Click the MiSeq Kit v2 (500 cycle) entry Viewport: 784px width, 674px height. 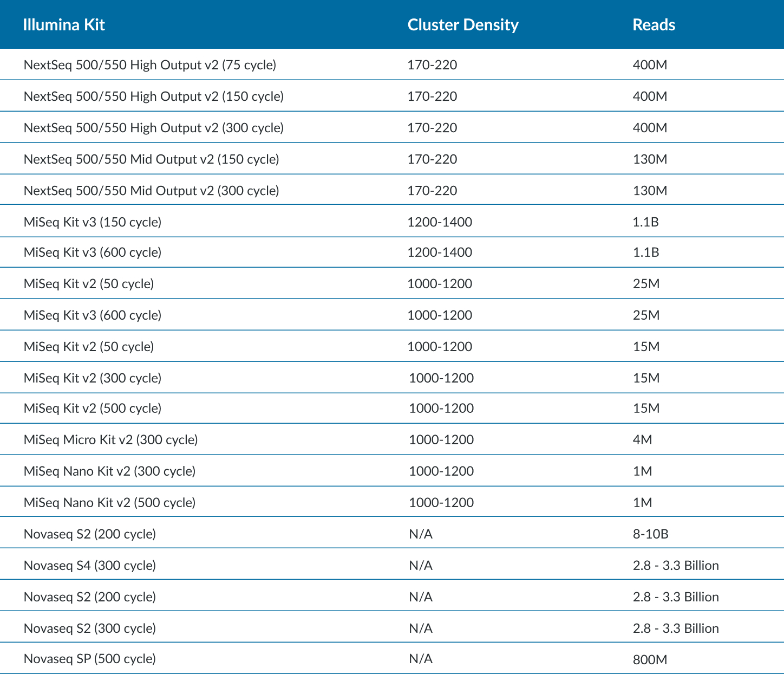pyautogui.click(x=93, y=409)
